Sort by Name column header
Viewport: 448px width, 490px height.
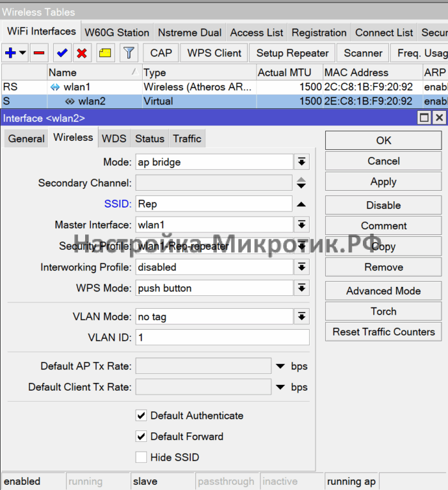tap(94, 72)
